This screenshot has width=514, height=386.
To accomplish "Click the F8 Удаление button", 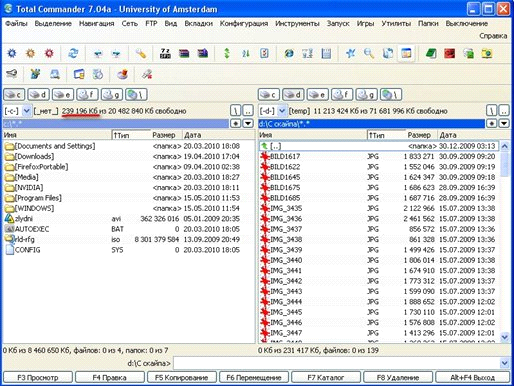I will coord(398,378).
